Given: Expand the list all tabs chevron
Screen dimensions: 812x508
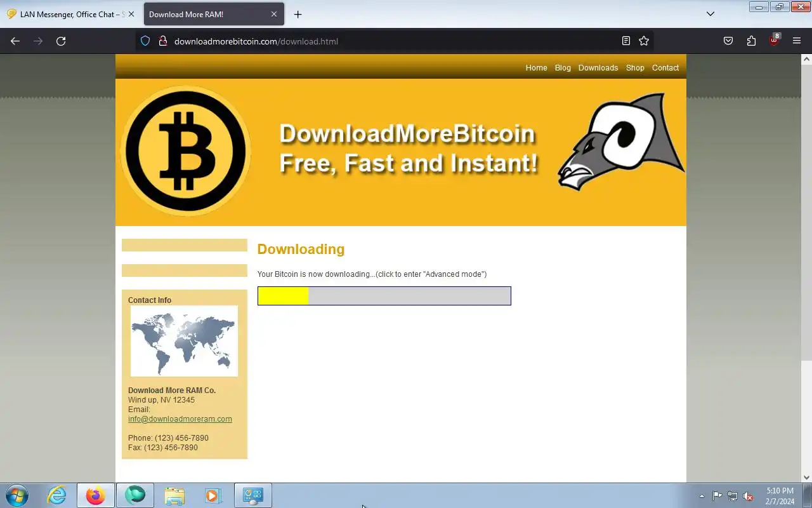Looking at the screenshot, I should pos(710,14).
